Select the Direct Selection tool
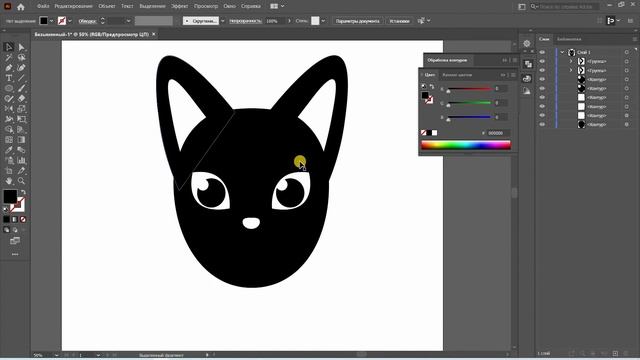This screenshot has height=360, width=640. tap(22, 47)
